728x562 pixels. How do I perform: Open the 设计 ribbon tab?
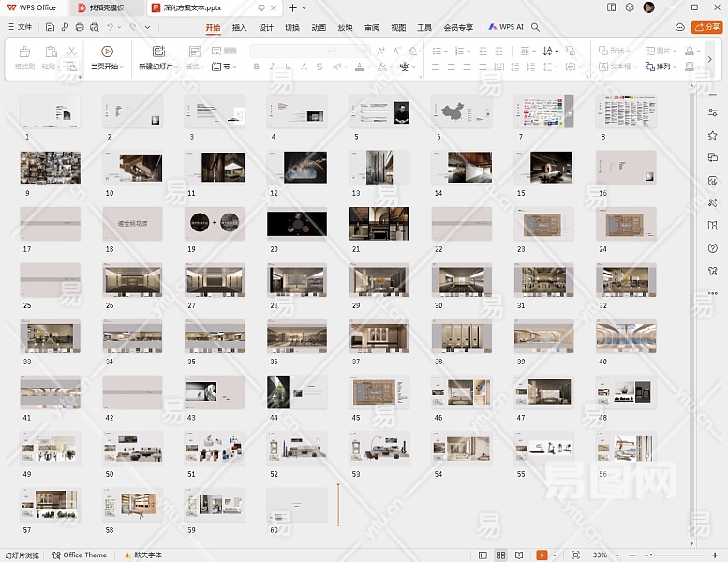pyautogui.click(x=266, y=27)
